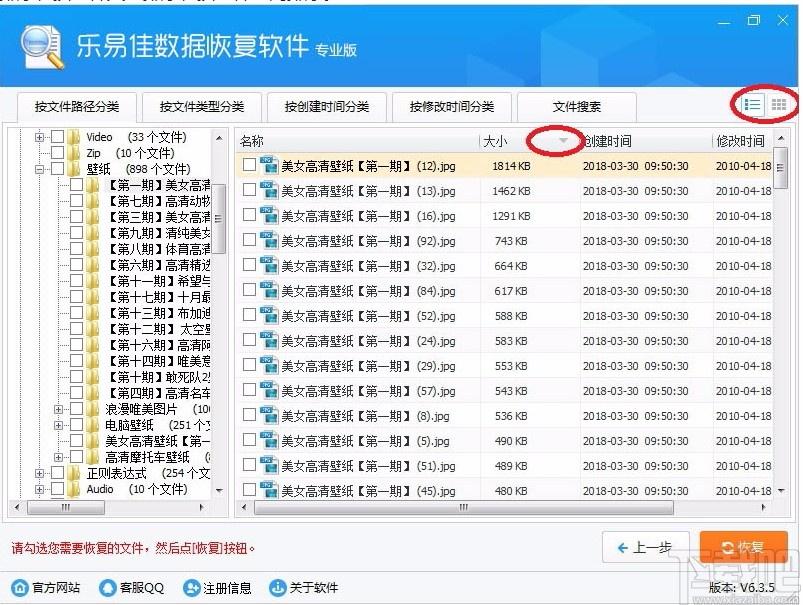Click the 名称 column header
The height and width of the screenshot is (605, 803).
[358, 141]
